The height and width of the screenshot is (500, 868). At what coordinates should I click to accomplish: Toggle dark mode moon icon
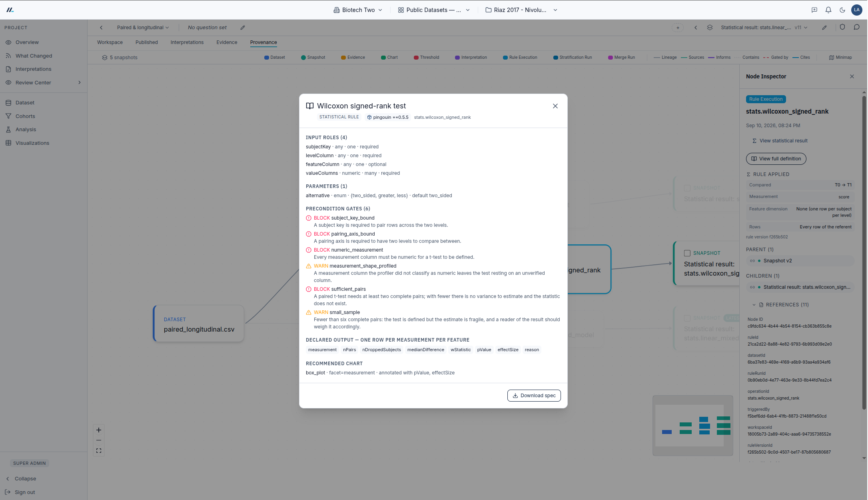coord(842,10)
